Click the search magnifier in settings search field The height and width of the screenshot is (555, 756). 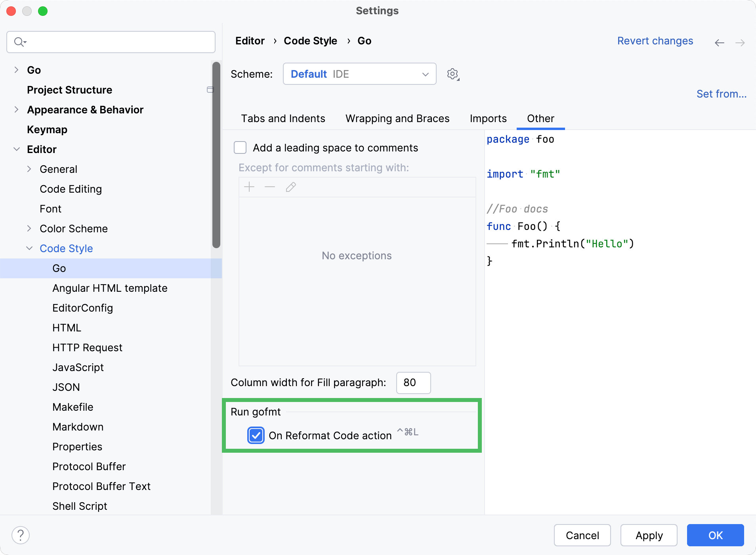tap(19, 42)
